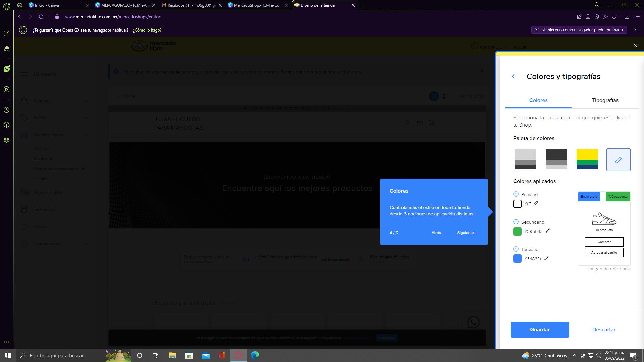Click the Guardar button
Screen dimensions: 644x362
point(539,330)
